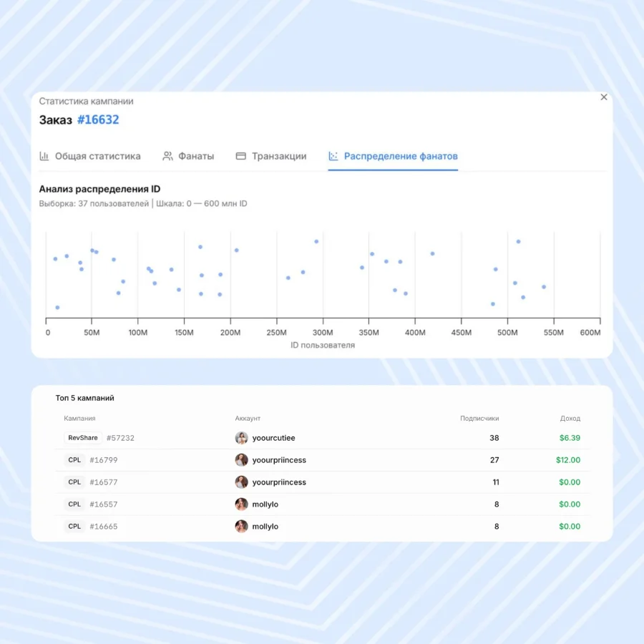Open the Общая статистика tab
Viewport: 644px width, 644px height.
pos(97,156)
